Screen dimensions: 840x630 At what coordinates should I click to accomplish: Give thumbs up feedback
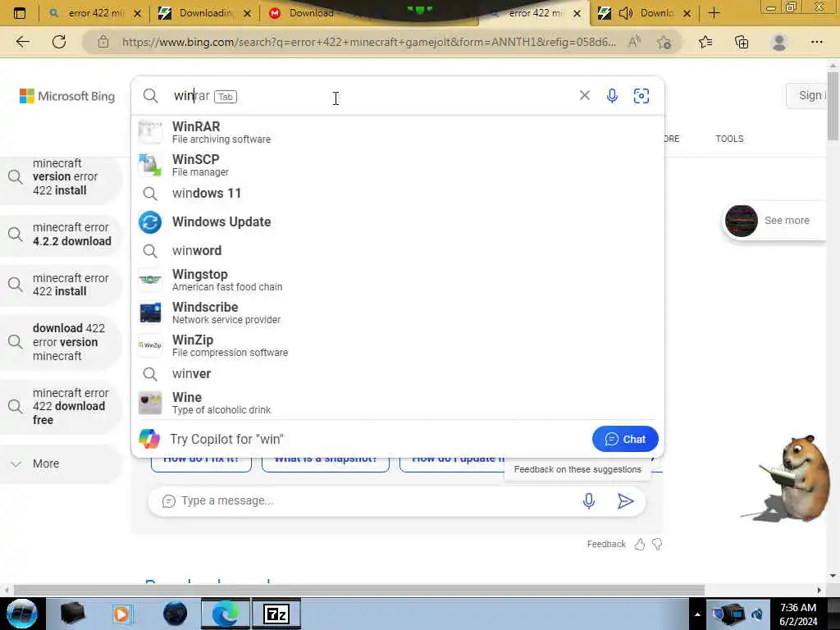click(640, 545)
